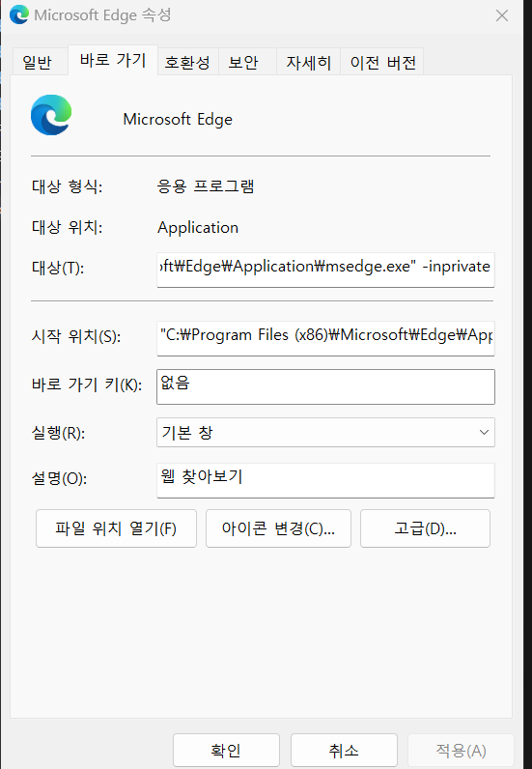532x769 pixels.
Task: Click the 응용 프로그램 target type text
Action: click(x=206, y=186)
